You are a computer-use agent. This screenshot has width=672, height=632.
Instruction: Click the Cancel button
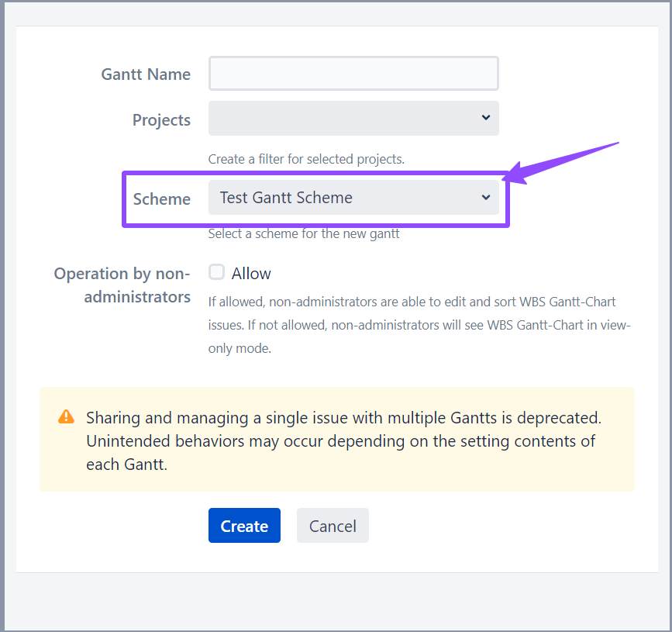click(333, 525)
